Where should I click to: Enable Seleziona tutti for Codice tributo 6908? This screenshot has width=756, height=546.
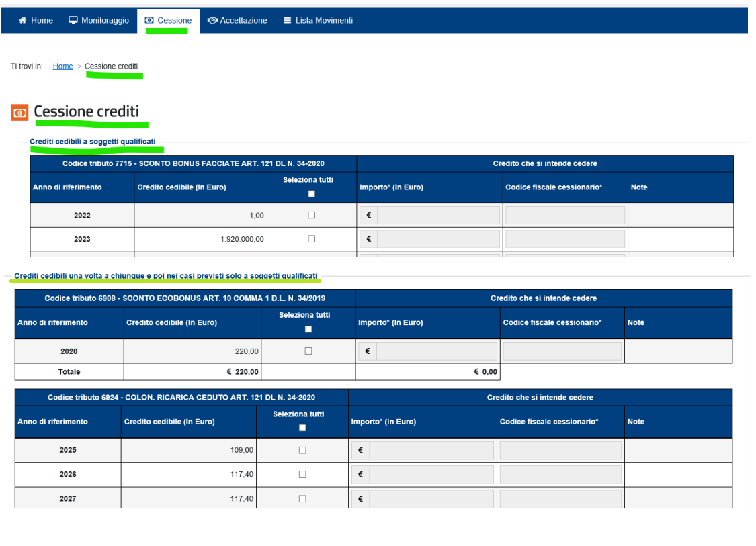click(308, 329)
